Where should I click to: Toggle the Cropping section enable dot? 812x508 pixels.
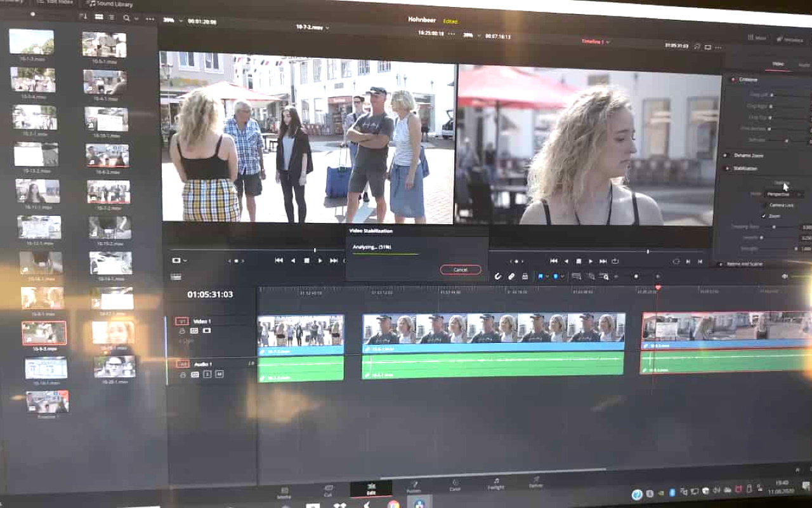pos(734,79)
